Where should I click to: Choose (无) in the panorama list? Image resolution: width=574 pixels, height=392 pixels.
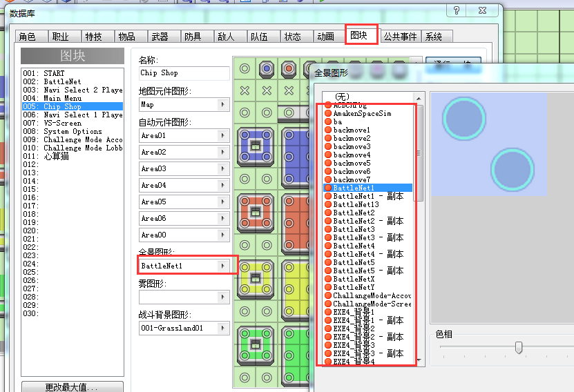click(368, 97)
